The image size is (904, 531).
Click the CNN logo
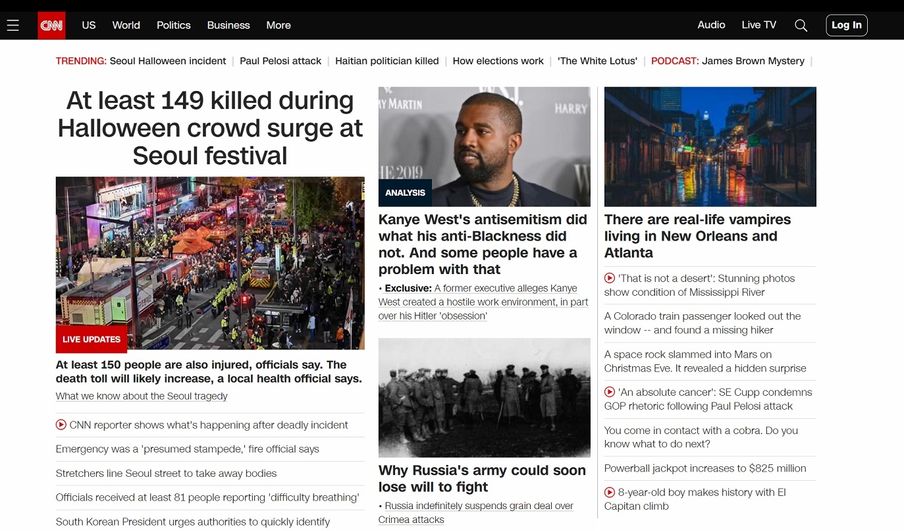click(x=51, y=25)
